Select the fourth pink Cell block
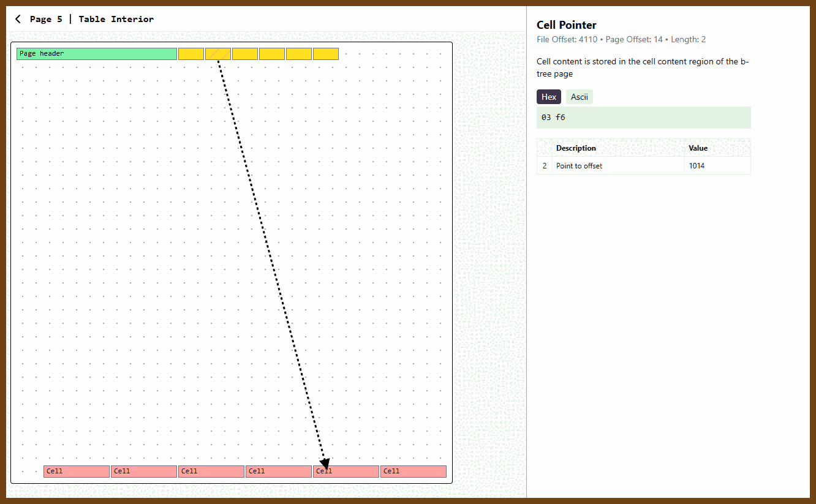 (x=279, y=472)
